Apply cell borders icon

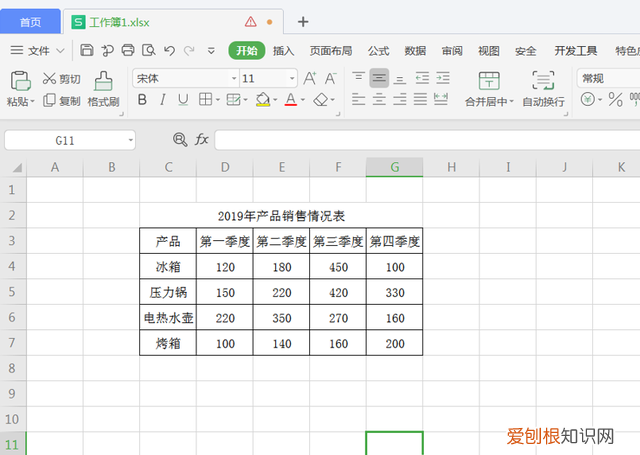[205, 99]
